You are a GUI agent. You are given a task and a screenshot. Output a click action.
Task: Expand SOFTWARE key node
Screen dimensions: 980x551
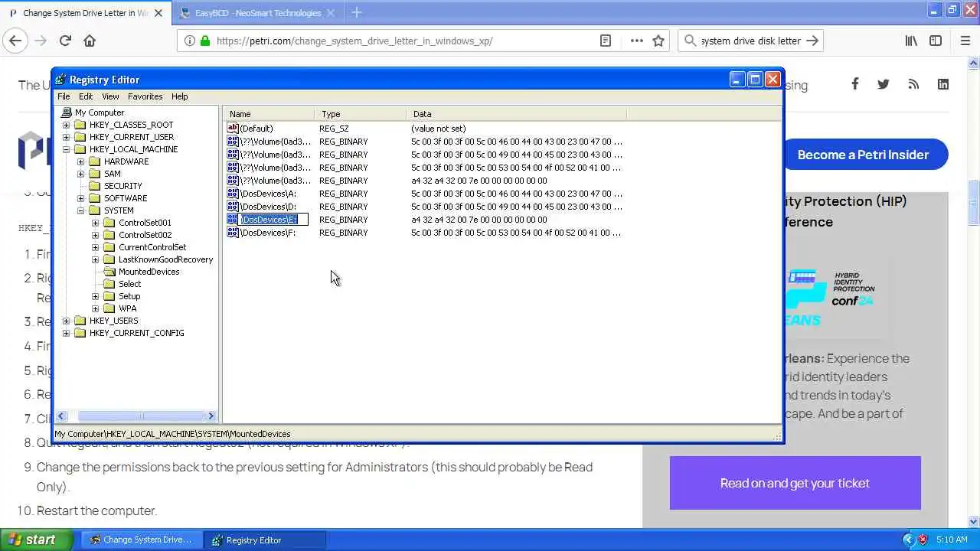pyautogui.click(x=80, y=198)
